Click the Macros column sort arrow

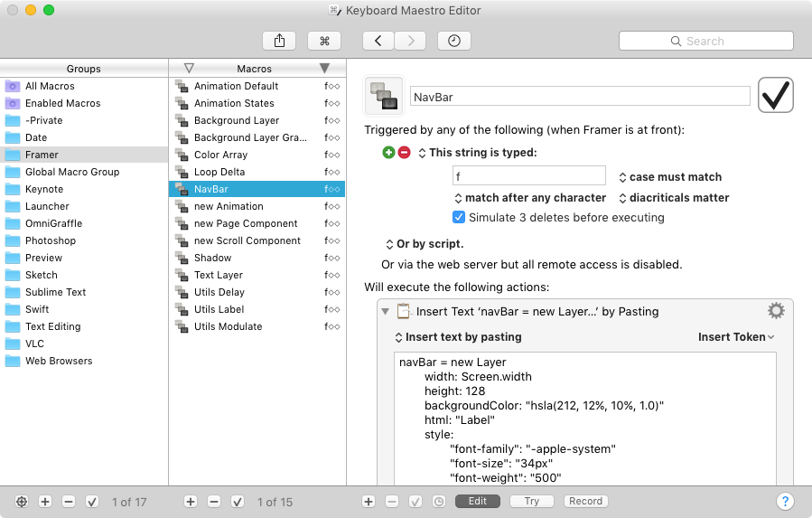pos(324,68)
